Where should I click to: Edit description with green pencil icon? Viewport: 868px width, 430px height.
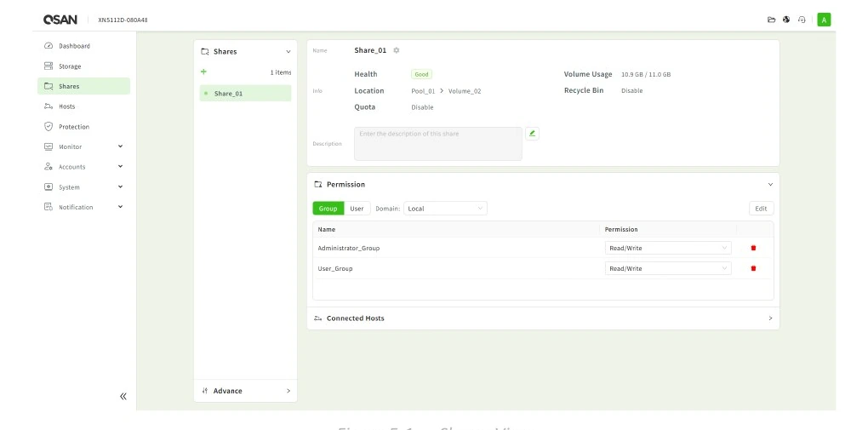[x=532, y=134]
